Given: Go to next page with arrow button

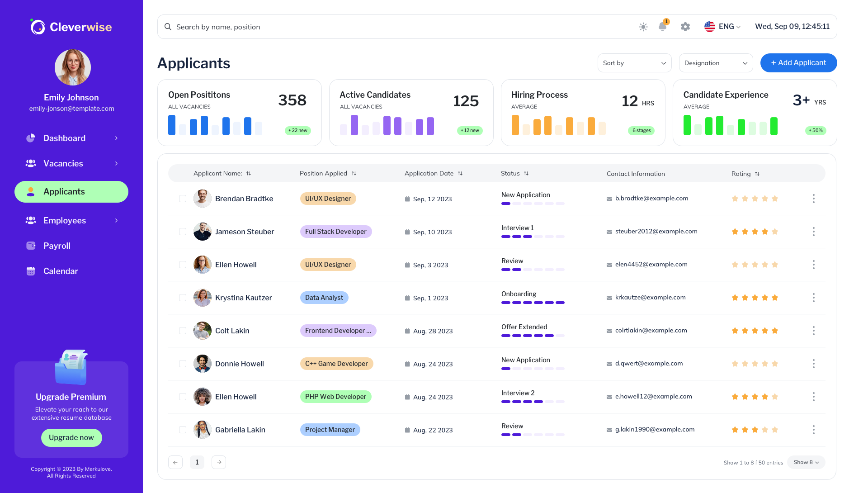Looking at the screenshot, I should [x=219, y=462].
